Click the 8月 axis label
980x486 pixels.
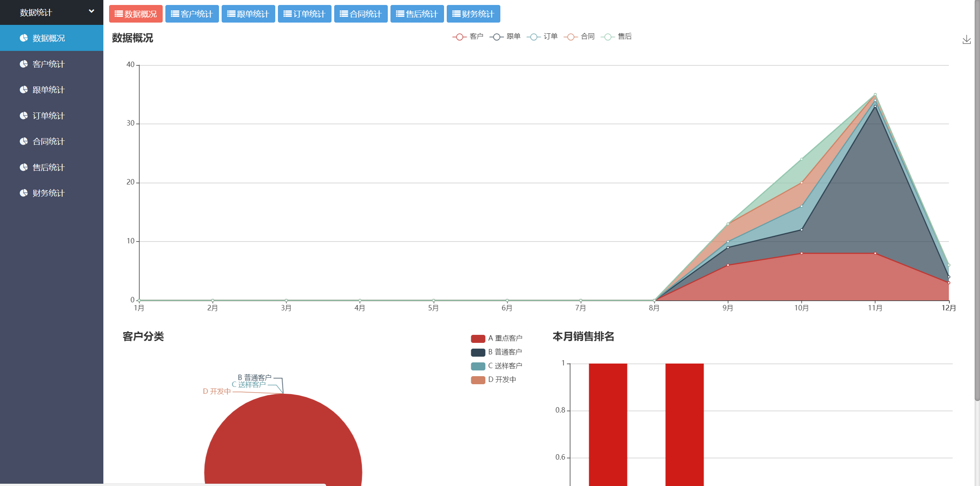[654, 308]
